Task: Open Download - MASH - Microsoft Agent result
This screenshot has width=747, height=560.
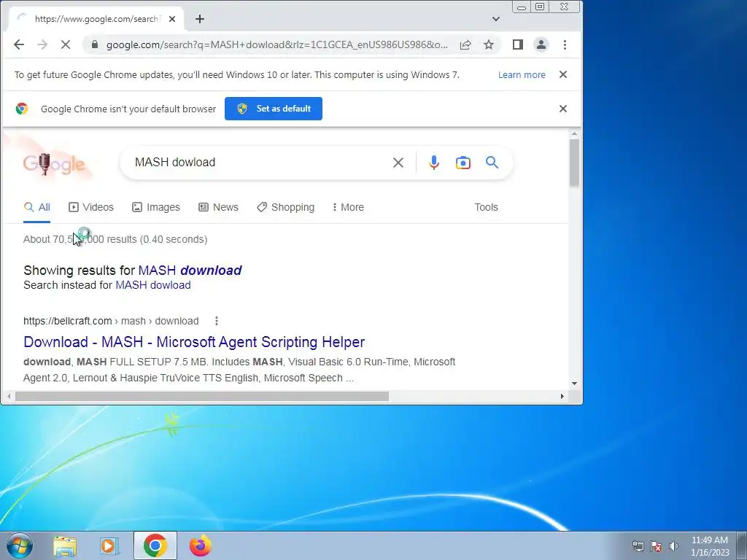Action: coord(194,342)
